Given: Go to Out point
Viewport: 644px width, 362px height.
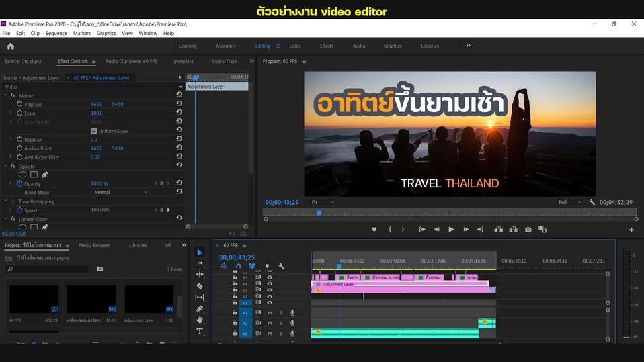Looking at the screenshot, I should tap(480, 230).
